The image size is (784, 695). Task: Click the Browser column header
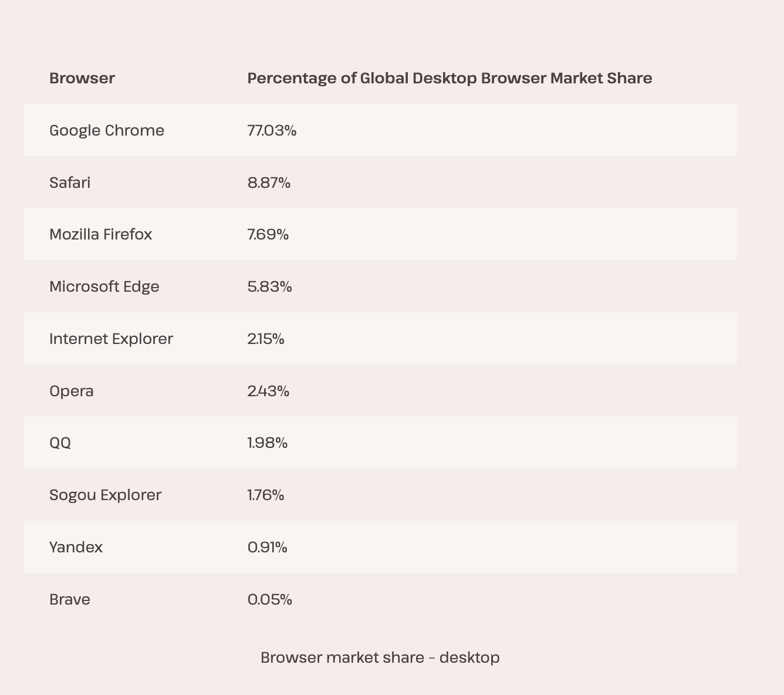pos(82,78)
